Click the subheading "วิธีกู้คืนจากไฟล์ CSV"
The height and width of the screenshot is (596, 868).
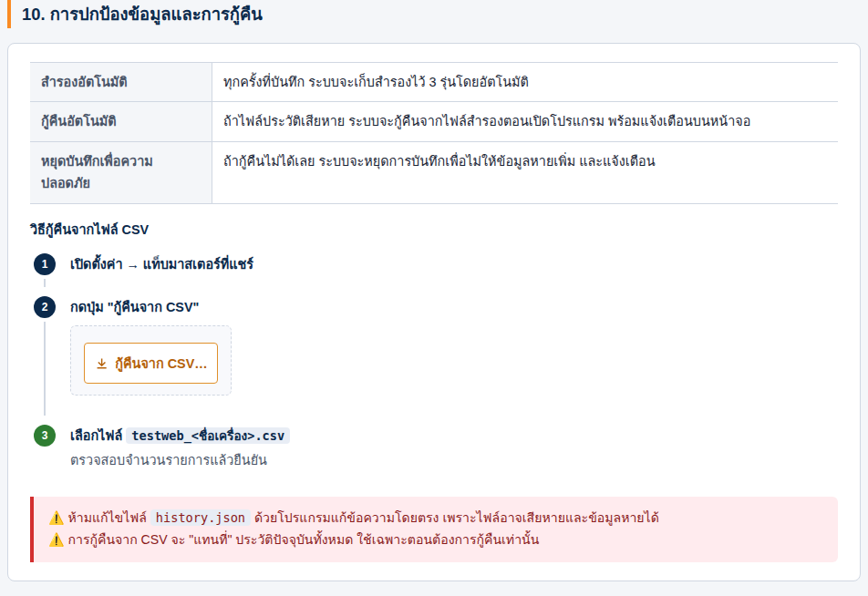(x=89, y=229)
